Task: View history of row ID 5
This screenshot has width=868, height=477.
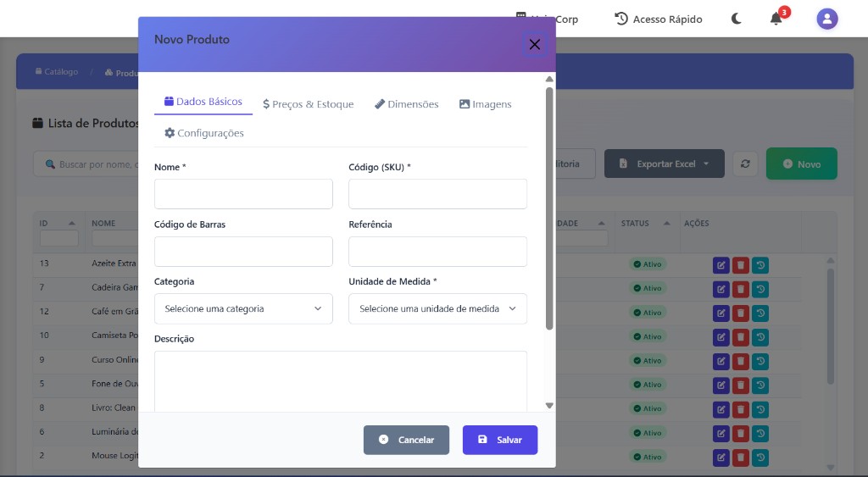Action: [760, 385]
